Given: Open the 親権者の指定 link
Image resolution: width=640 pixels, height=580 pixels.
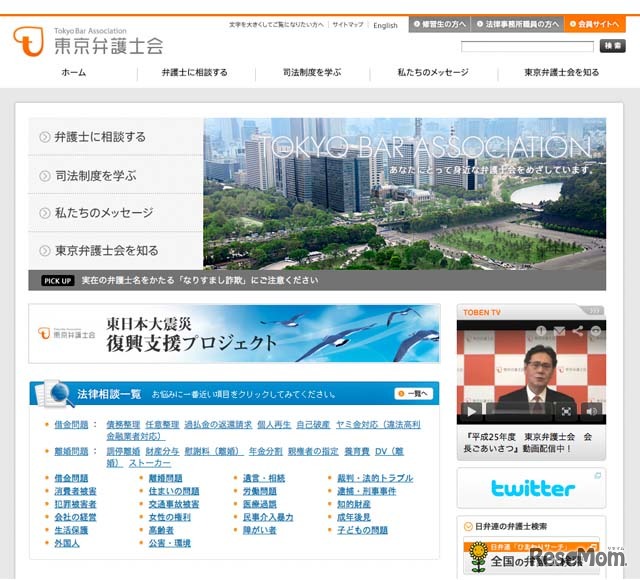Looking at the screenshot, I should 313,451.
